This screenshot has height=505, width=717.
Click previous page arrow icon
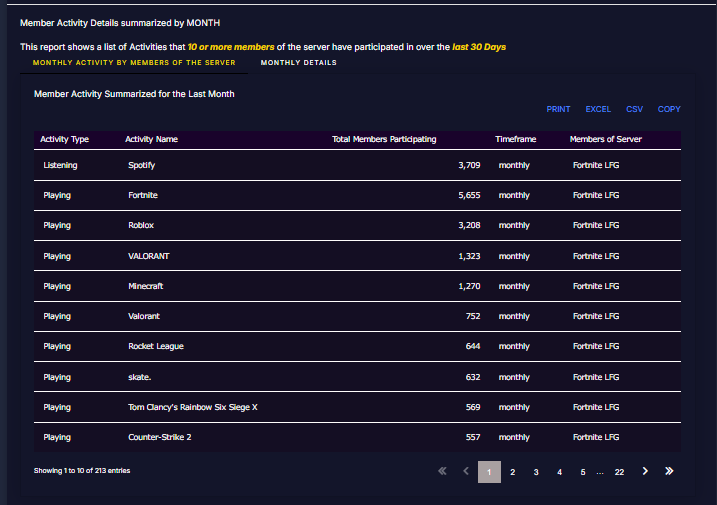point(465,471)
